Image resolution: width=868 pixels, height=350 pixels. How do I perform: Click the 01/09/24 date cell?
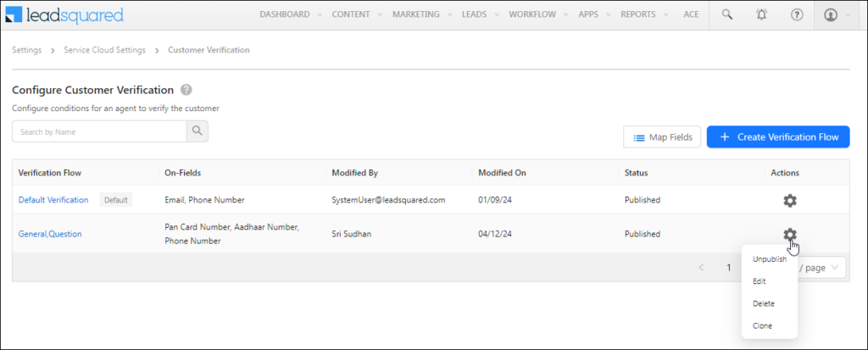(x=494, y=200)
